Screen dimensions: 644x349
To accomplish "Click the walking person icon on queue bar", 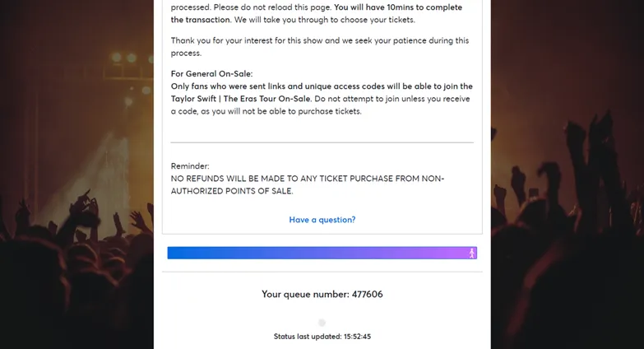I will tap(471, 254).
